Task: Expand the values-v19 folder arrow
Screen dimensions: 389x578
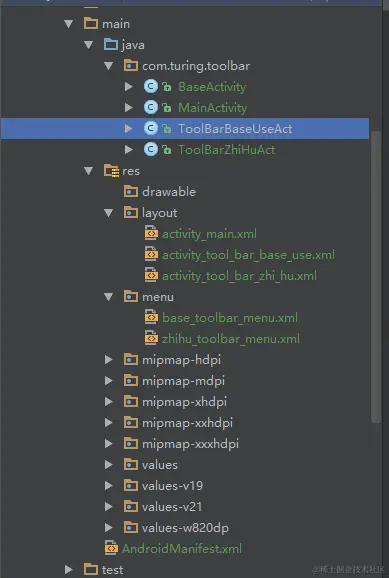Action: [x=108, y=486]
